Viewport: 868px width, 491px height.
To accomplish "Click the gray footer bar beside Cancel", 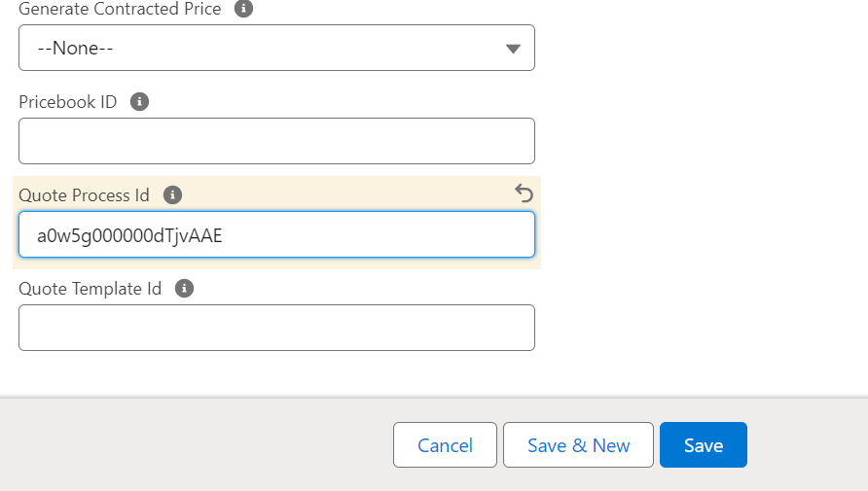I will pyautogui.click(x=195, y=445).
